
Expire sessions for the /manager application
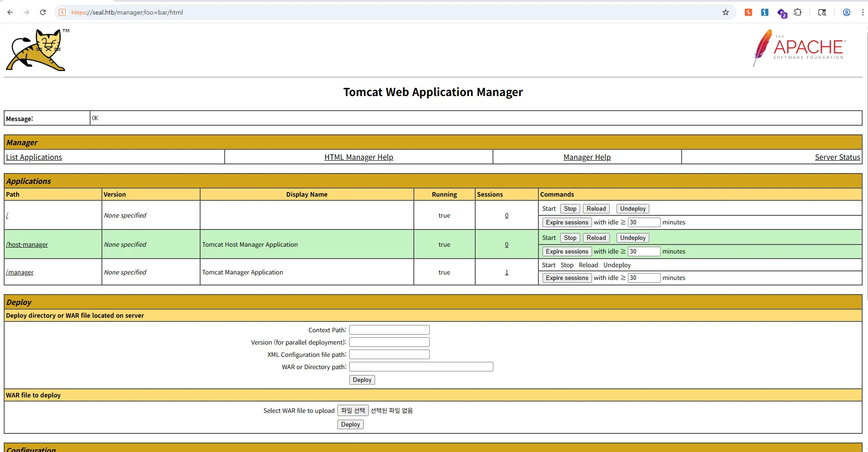[x=567, y=278]
